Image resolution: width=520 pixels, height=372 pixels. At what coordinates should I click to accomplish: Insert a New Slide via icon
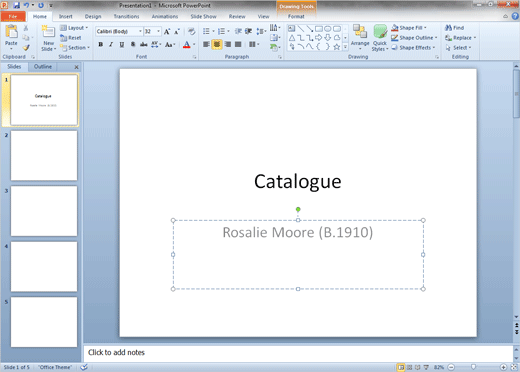click(48, 32)
